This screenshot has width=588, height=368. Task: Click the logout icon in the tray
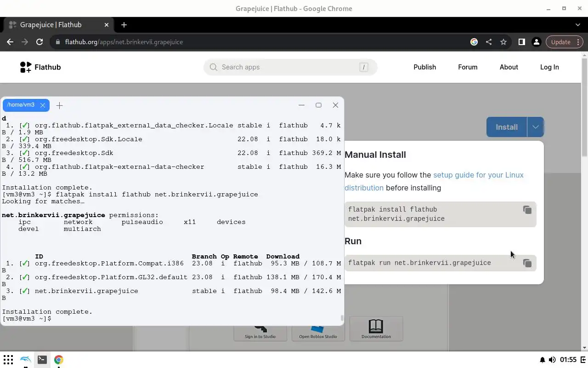click(x=583, y=360)
